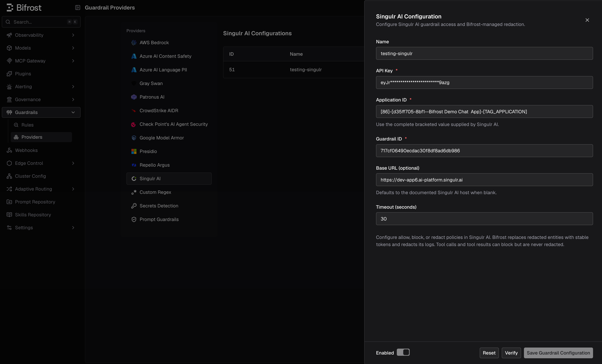Collapse the Guardrails section chevron
This screenshot has width=602, height=364.
click(73, 112)
